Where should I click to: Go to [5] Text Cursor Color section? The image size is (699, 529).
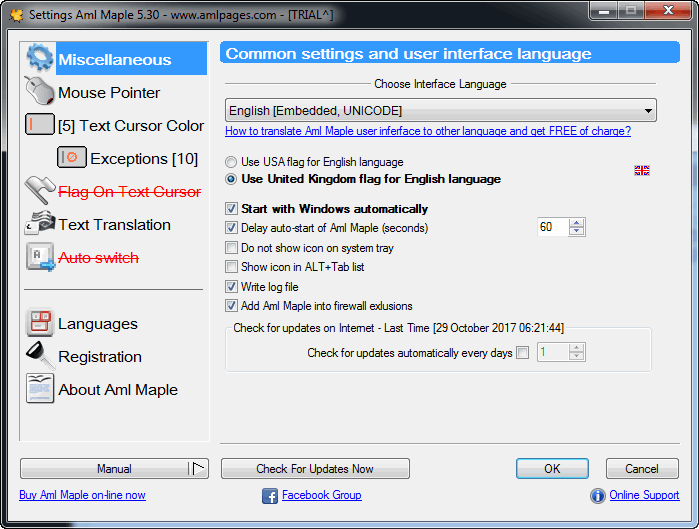131,126
